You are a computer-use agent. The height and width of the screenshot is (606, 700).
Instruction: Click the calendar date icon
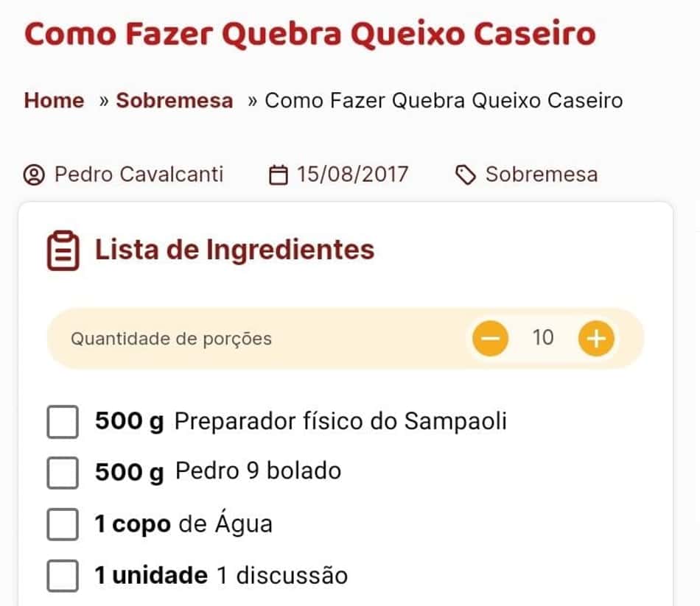pos(278,175)
